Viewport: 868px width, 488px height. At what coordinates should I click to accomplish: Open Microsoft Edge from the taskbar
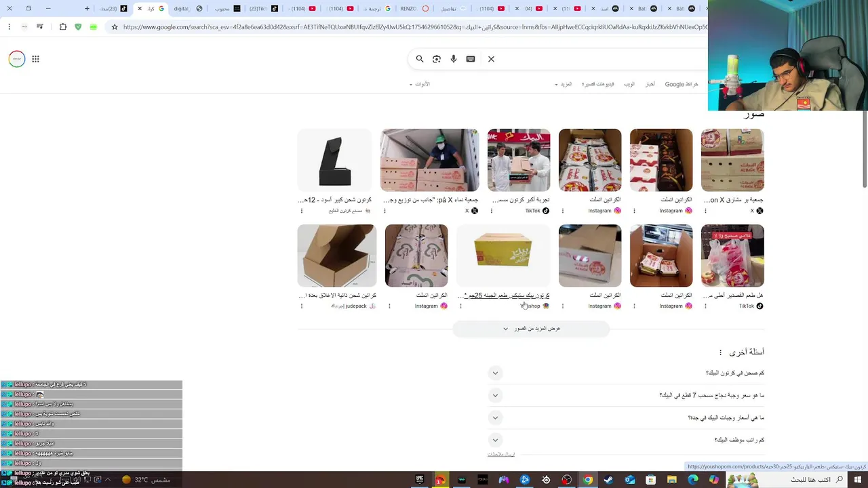click(x=693, y=480)
